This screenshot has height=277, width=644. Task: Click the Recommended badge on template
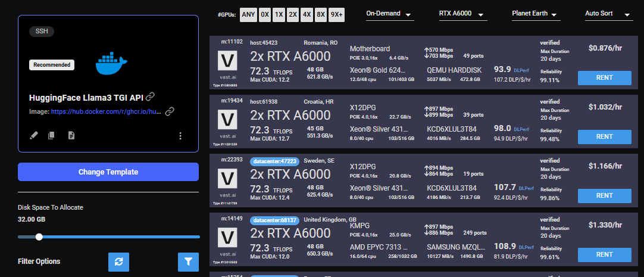[x=52, y=65]
